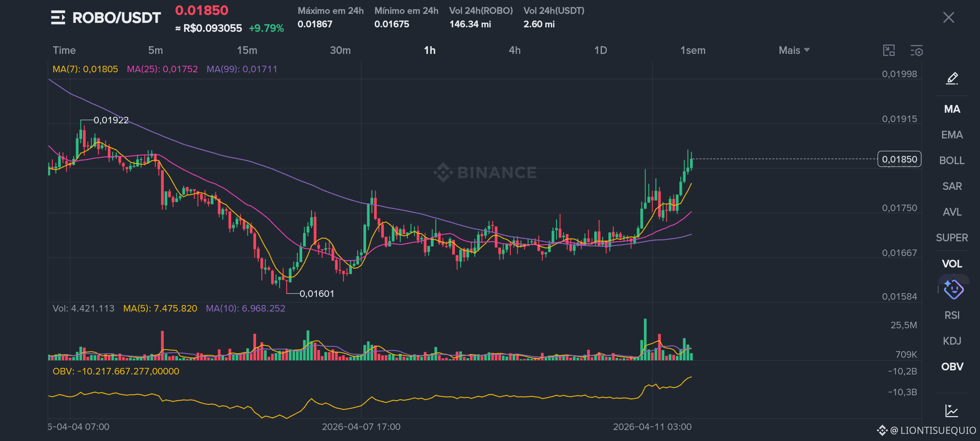Click the last price 0.01850 in header
This screenshot has width=980, height=441.
coord(202,10)
